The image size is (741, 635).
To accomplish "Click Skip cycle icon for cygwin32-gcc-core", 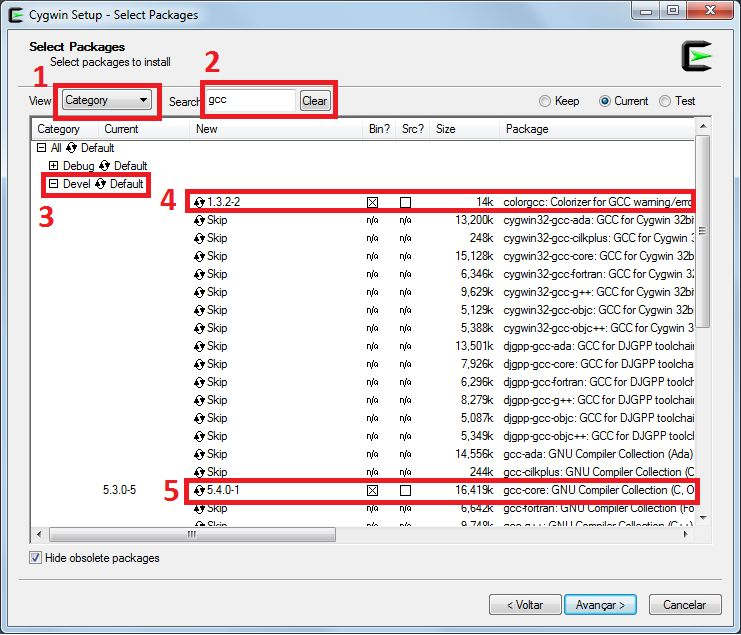I will click(x=199, y=256).
